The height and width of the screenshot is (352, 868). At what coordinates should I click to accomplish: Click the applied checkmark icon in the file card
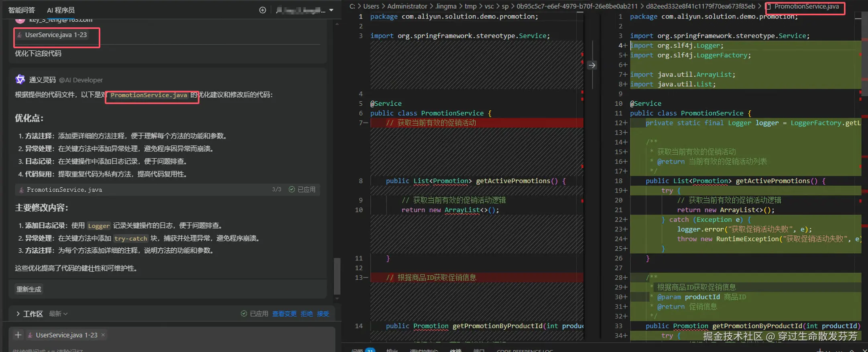pos(292,189)
